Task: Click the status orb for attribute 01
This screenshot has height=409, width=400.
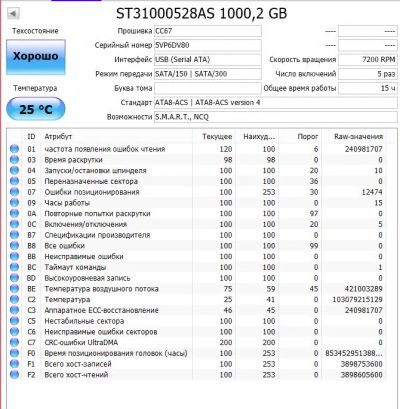Action: 14,149
